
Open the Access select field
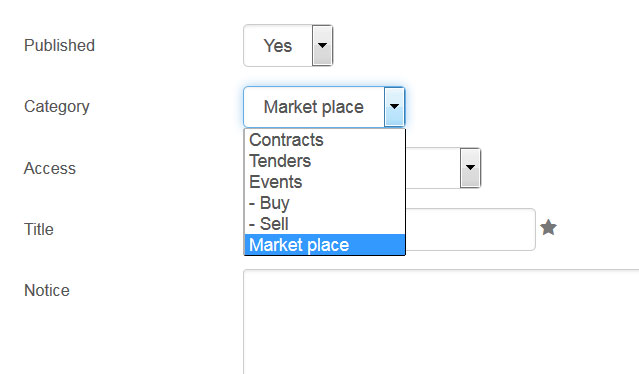[x=443, y=168]
